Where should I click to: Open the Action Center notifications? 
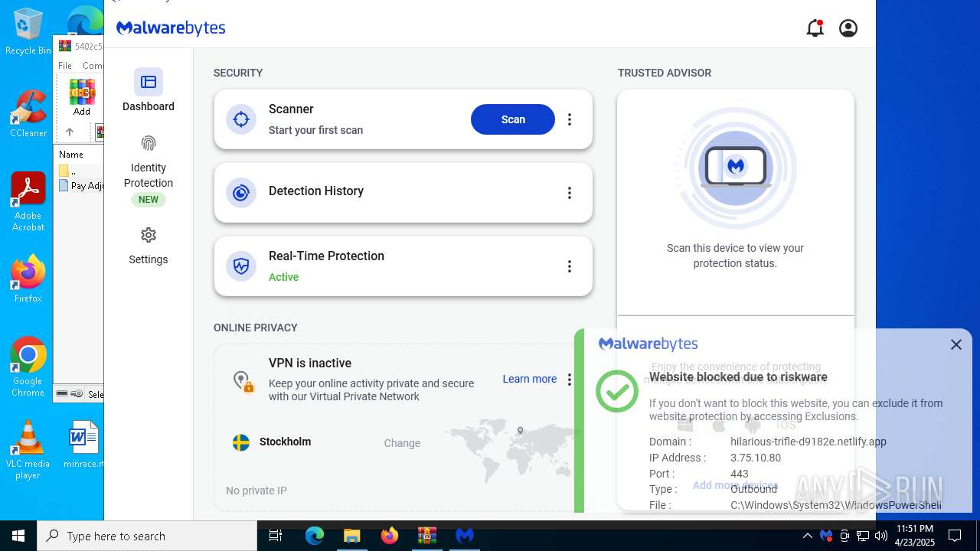pyautogui.click(x=955, y=536)
